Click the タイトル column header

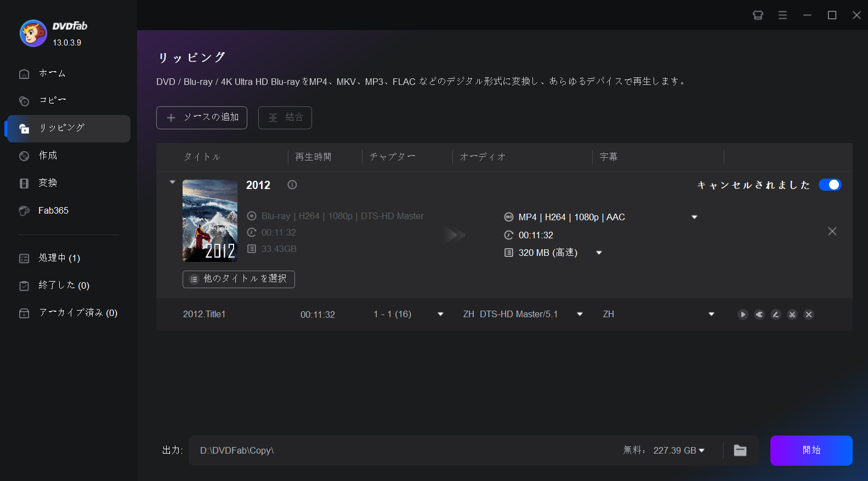tap(202, 157)
